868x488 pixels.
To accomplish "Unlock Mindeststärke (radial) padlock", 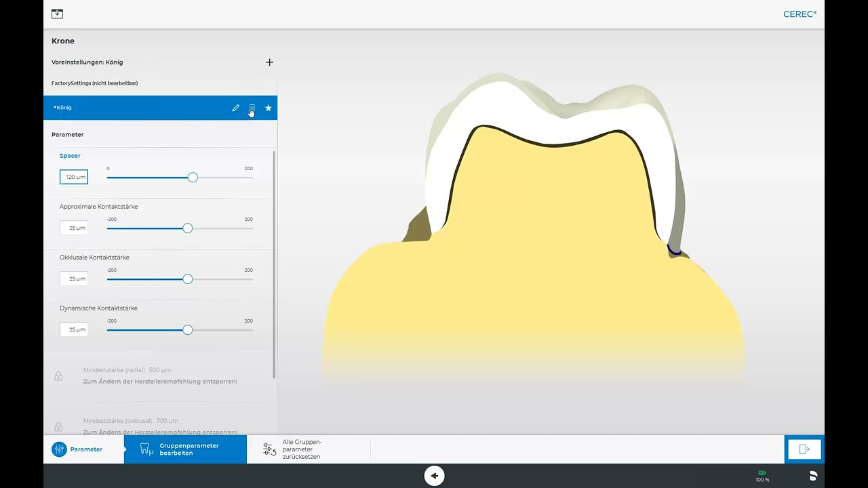I will pyautogui.click(x=58, y=375).
